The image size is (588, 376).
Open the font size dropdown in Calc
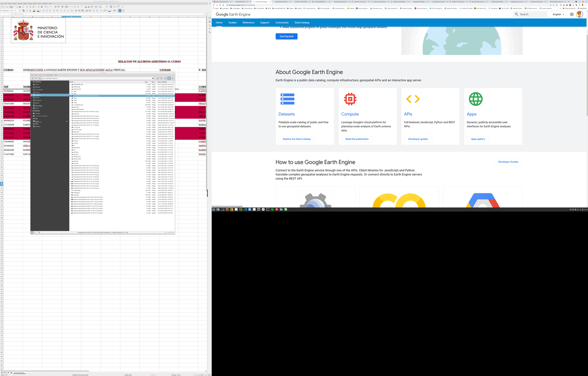(x=20, y=11)
